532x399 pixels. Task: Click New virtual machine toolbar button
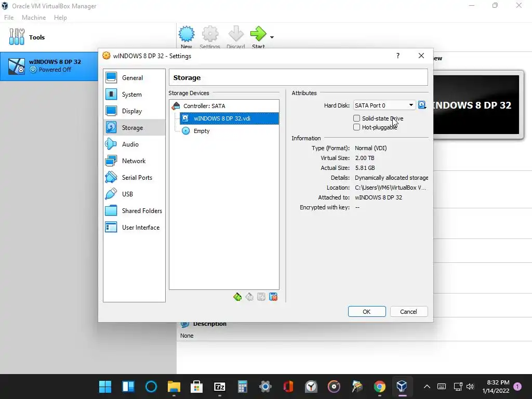coord(187,37)
